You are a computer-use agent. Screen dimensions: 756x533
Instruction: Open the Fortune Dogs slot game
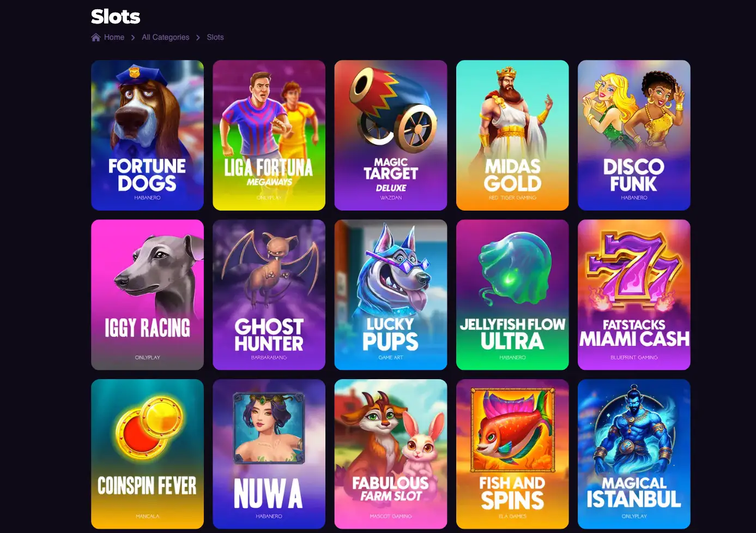click(x=147, y=135)
